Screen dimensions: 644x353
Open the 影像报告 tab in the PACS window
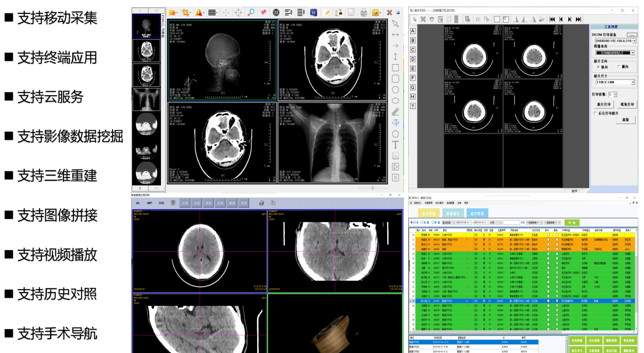pyautogui.click(x=453, y=213)
